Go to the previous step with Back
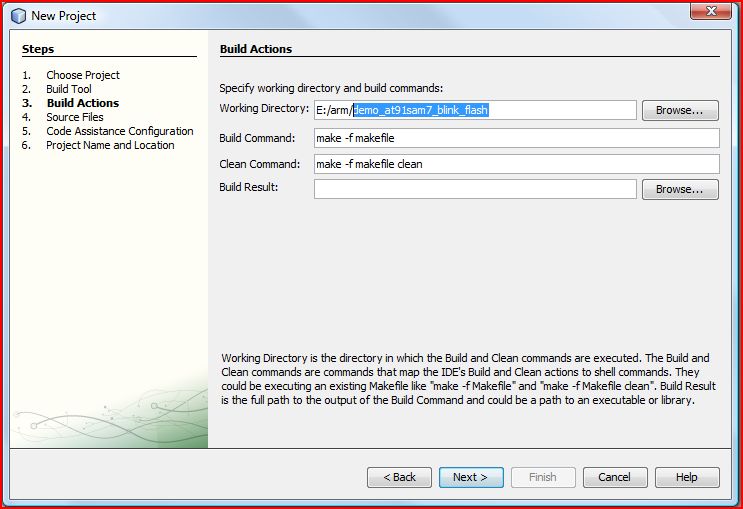Screen dimensions: 743x509 (x=399, y=477)
